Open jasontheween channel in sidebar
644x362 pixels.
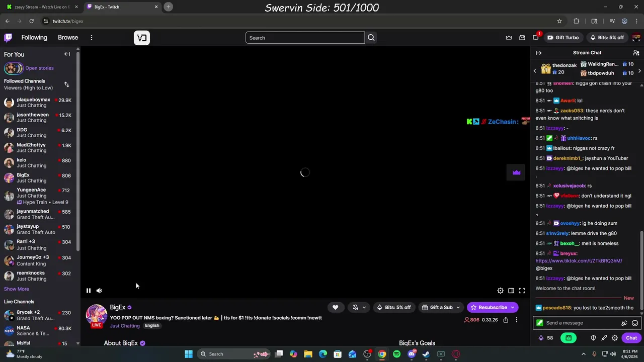(38, 118)
